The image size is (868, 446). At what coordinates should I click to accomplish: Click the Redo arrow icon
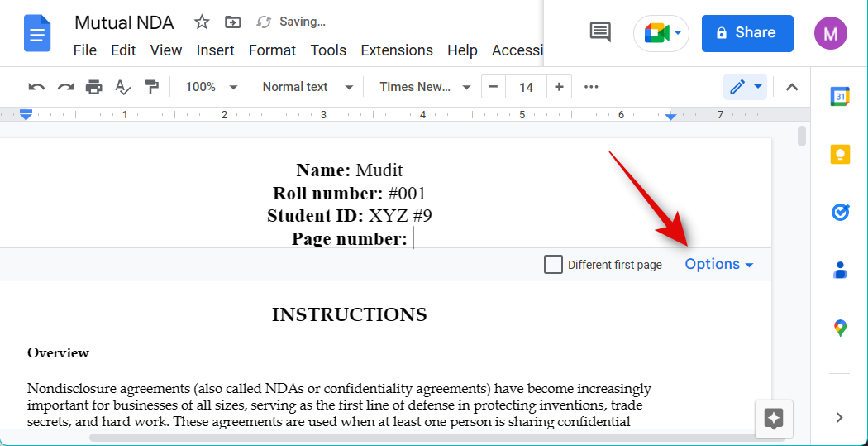[x=65, y=87]
